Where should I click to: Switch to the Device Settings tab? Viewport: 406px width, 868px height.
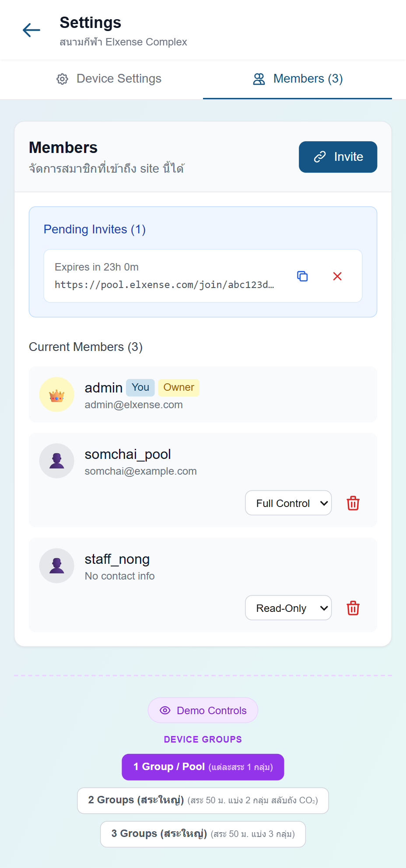click(x=109, y=79)
